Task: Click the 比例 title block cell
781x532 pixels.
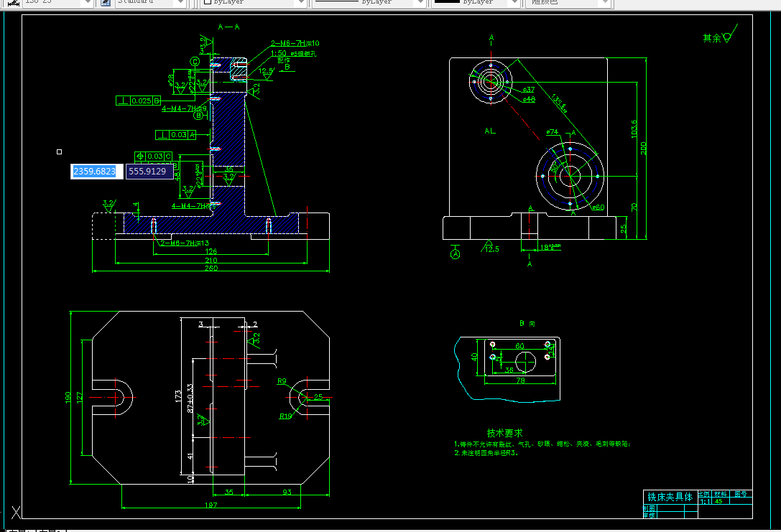Action: 704,494
